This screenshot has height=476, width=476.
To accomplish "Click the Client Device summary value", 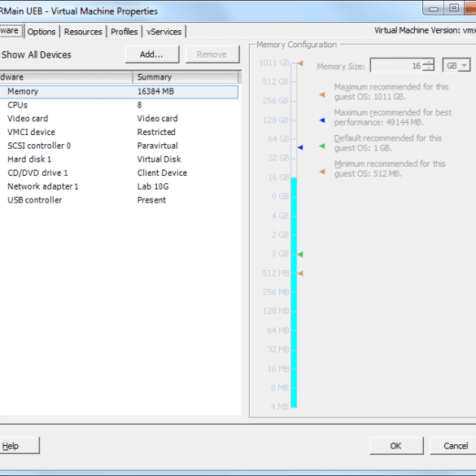I will 162,172.
